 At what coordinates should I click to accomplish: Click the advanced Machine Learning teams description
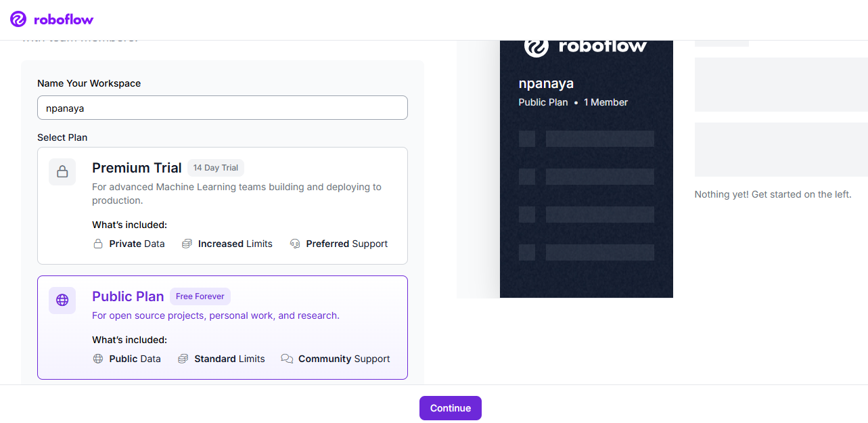pyautogui.click(x=237, y=194)
